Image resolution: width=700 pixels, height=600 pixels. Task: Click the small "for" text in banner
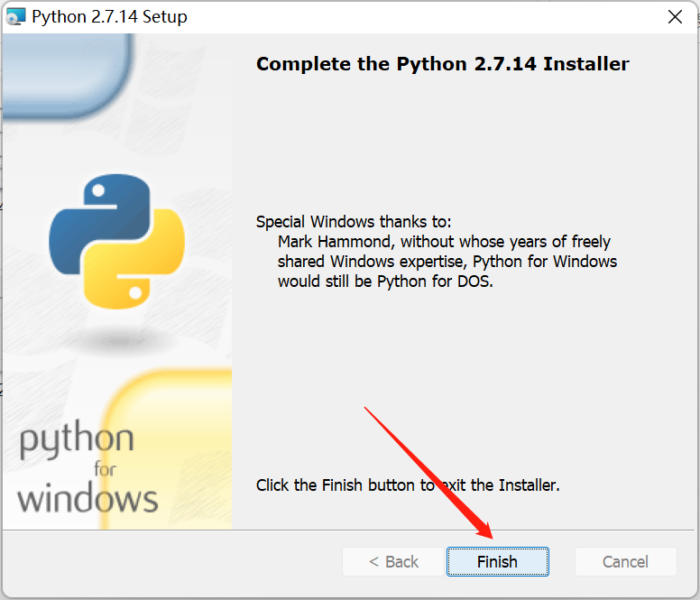click(x=105, y=470)
